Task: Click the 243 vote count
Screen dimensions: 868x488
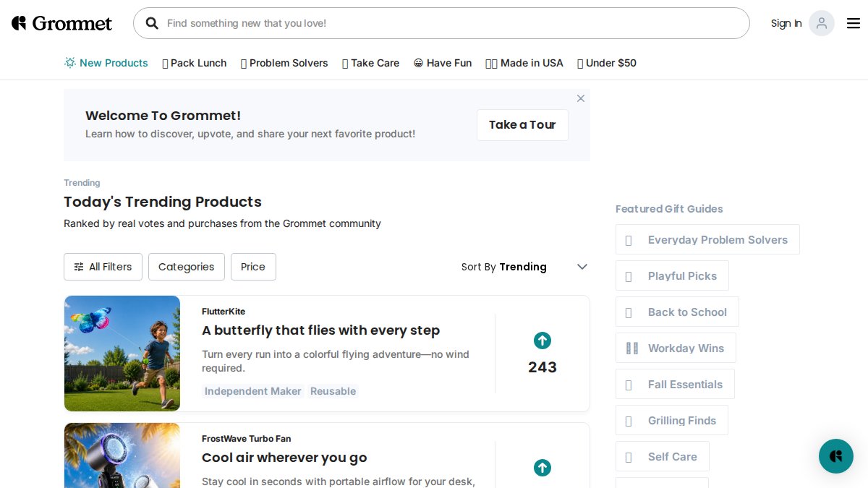Action: tap(542, 367)
